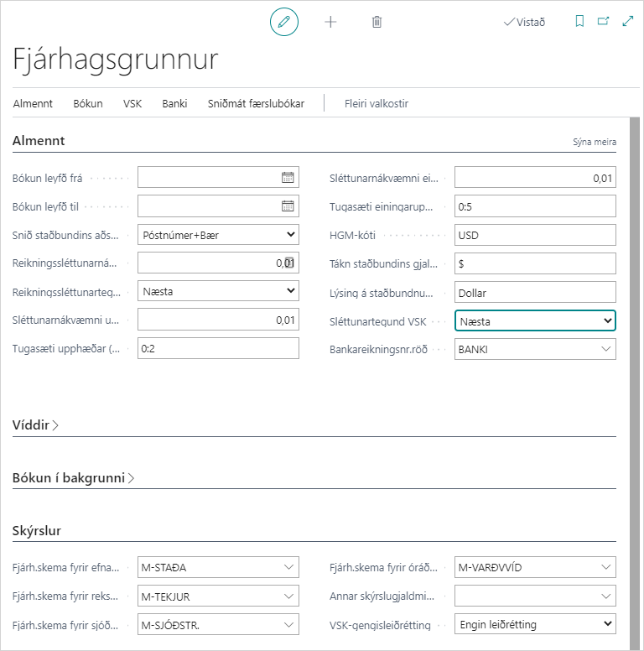Viewport: 644px width, 651px height.
Task: Open the Póstnúmer+Bær dropdown
Action: [x=218, y=235]
